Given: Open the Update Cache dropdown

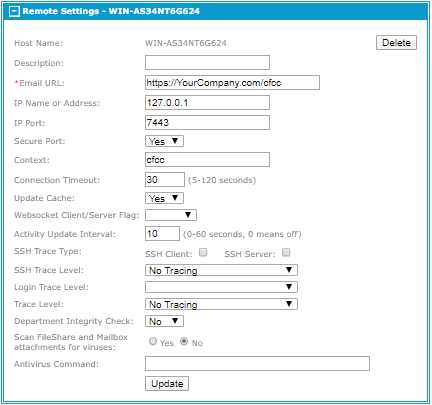Looking at the screenshot, I should pyautogui.click(x=164, y=198).
